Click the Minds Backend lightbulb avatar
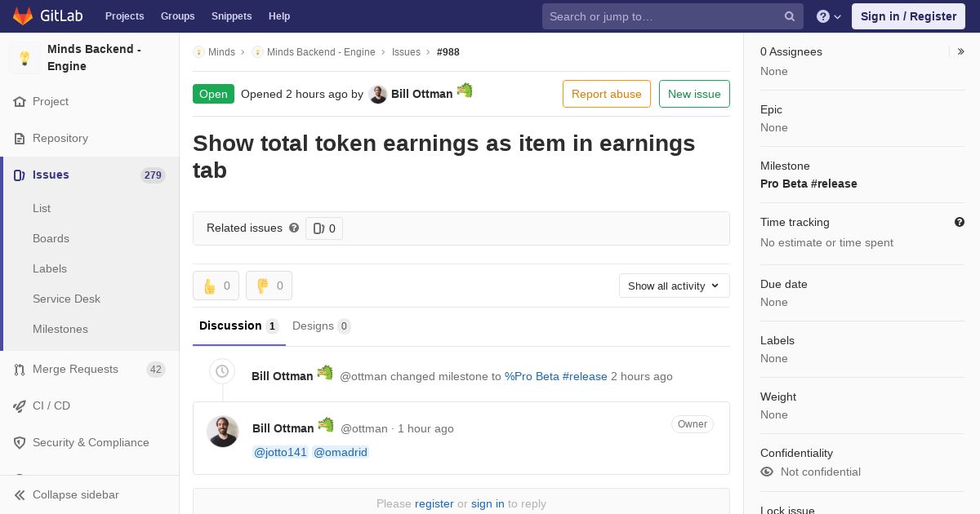 tap(24, 58)
